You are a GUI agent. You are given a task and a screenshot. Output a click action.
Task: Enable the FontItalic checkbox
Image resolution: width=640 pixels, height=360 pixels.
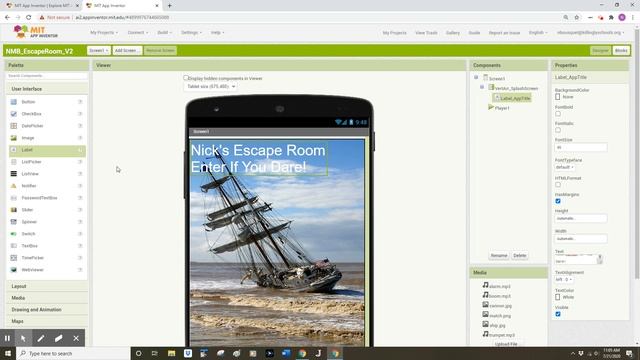[558, 130]
